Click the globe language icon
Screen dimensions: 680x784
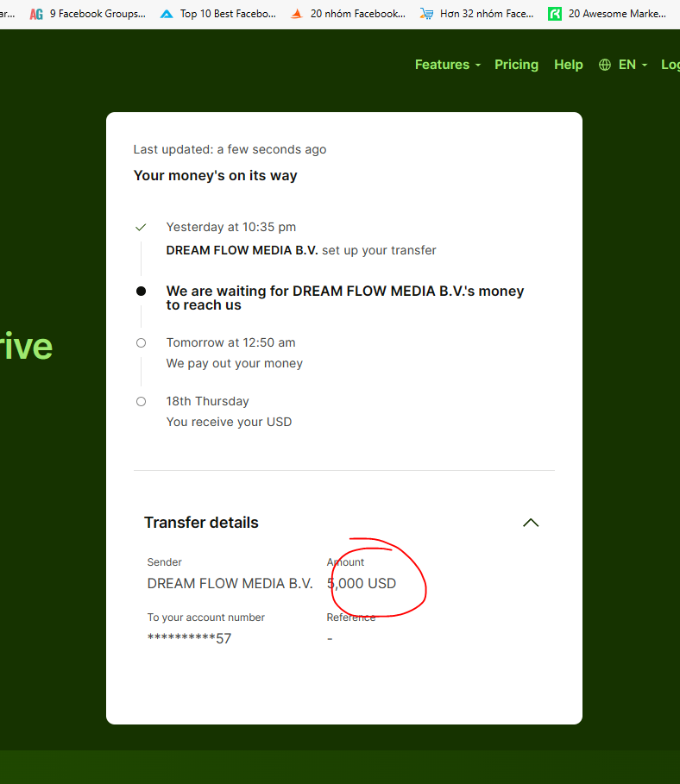pos(604,65)
